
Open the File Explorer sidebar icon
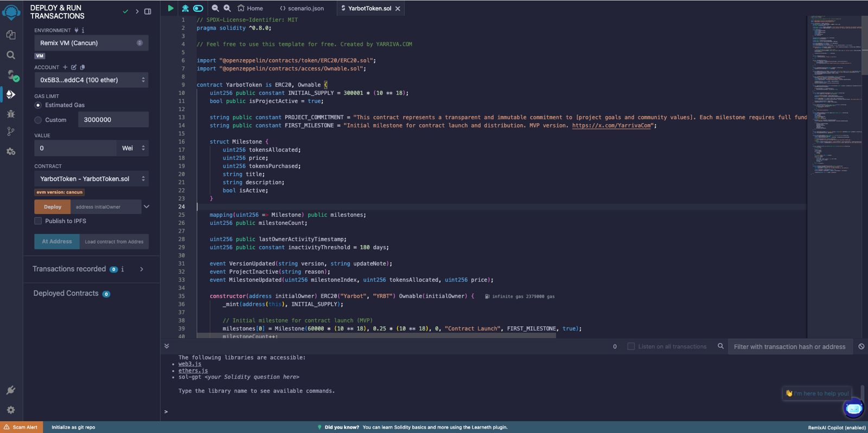pos(11,35)
